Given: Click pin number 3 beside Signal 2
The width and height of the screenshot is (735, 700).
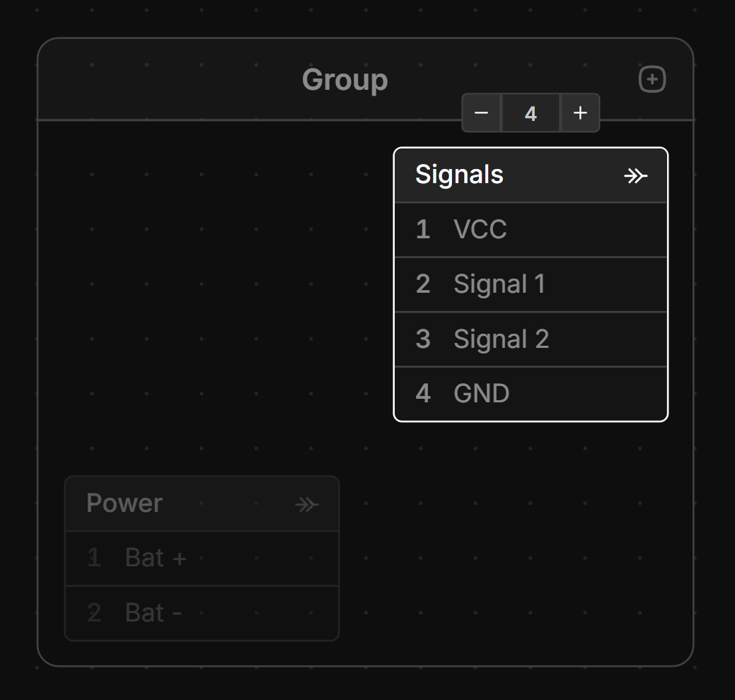Looking at the screenshot, I should click(423, 339).
